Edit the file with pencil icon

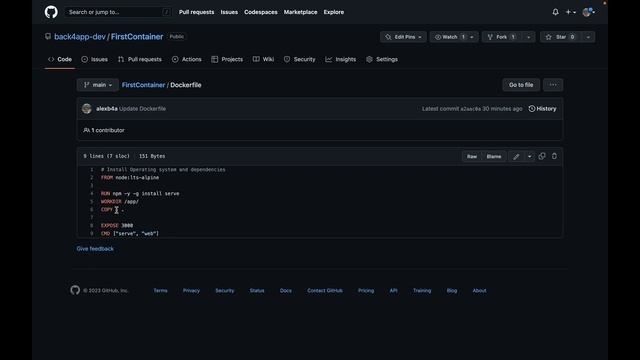click(516, 156)
